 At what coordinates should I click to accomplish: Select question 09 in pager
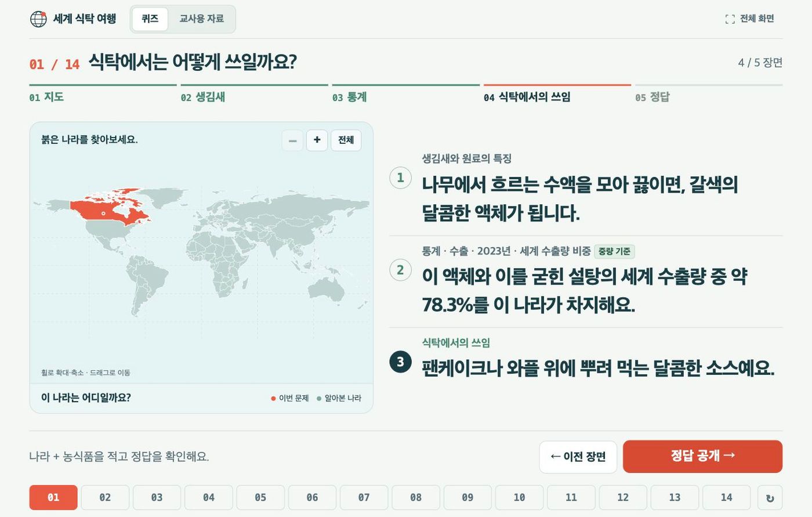click(467, 498)
